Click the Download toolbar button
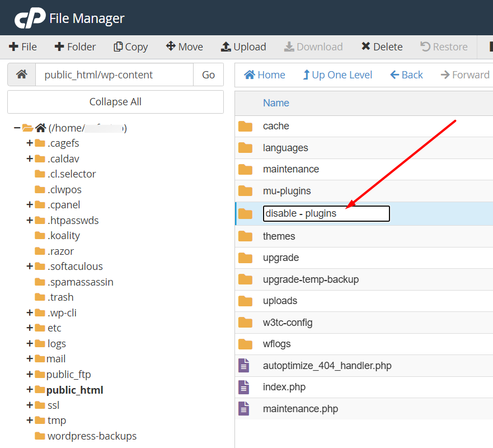The height and width of the screenshot is (448, 493). [x=313, y=47]
